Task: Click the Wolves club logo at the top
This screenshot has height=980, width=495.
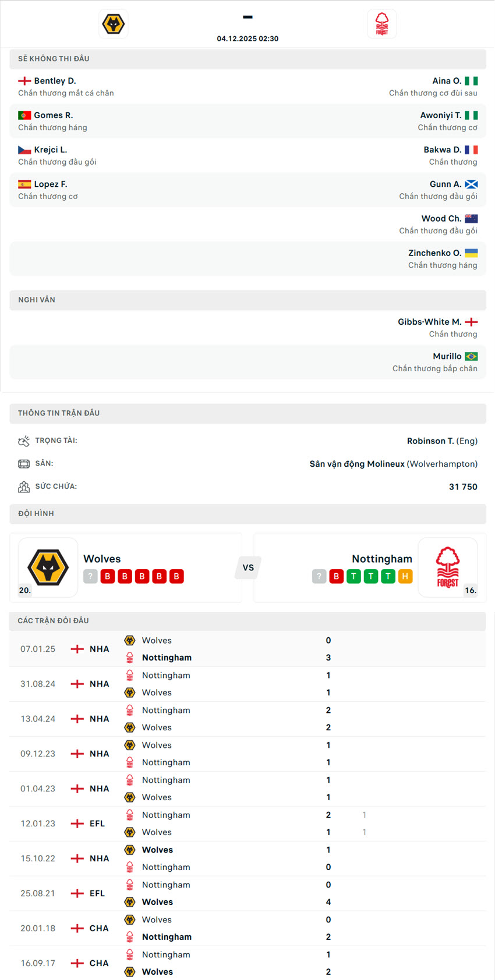Action: tap(113, 24)
